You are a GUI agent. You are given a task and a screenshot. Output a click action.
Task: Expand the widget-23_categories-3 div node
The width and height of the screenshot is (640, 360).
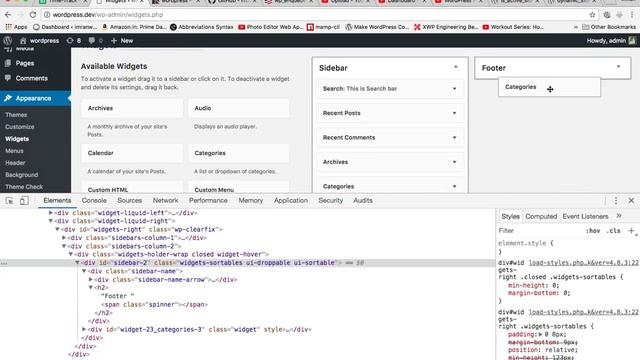[84, 329]
